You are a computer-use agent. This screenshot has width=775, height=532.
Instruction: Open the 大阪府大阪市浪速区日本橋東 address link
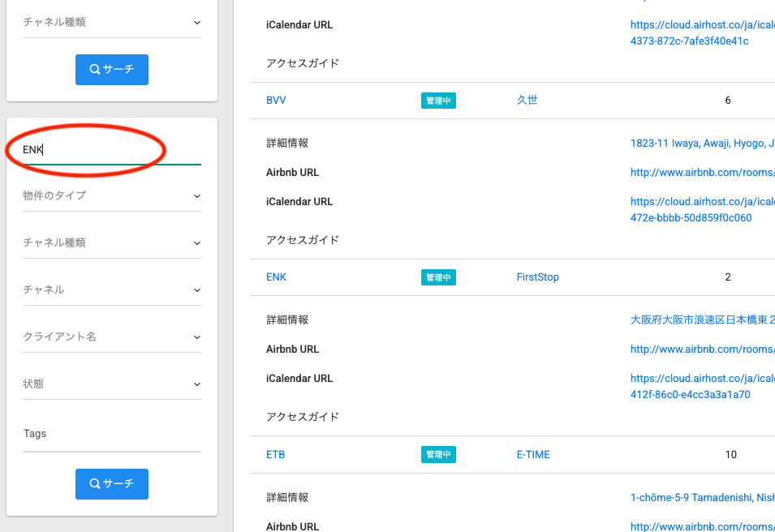pyautogui.click(x=702, y=320)
